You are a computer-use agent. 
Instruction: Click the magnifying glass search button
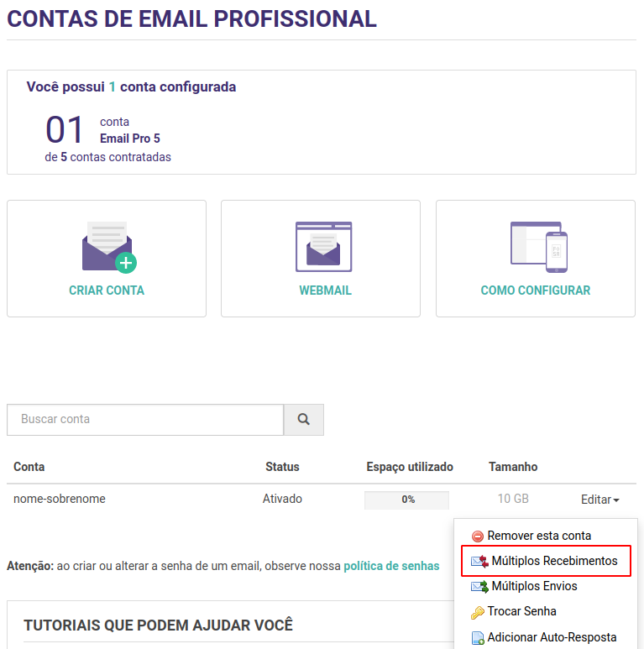[x=304, y=419]
